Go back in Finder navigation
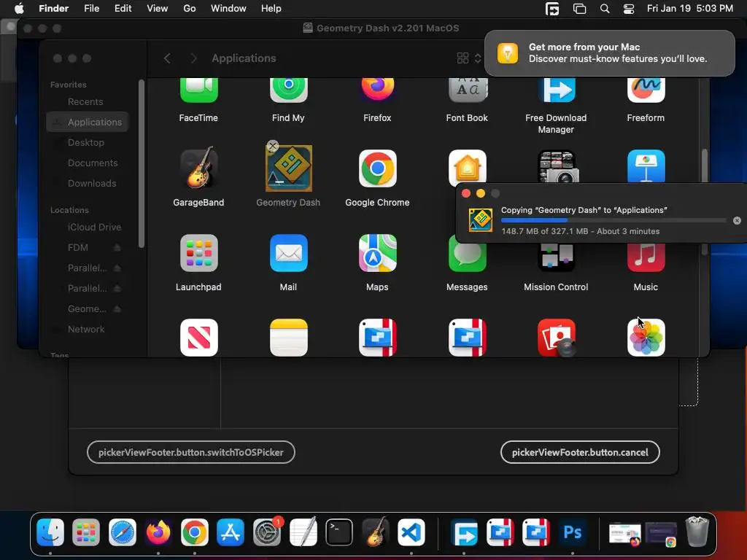Screen dimensions: 747x560 (x=167, y=58)
